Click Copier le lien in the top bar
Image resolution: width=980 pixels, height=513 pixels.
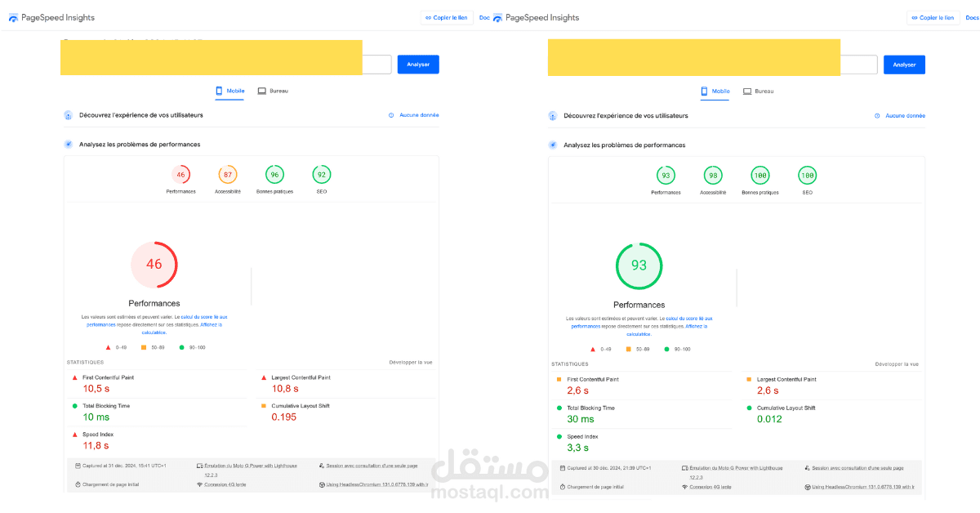(x=447, y=17)
